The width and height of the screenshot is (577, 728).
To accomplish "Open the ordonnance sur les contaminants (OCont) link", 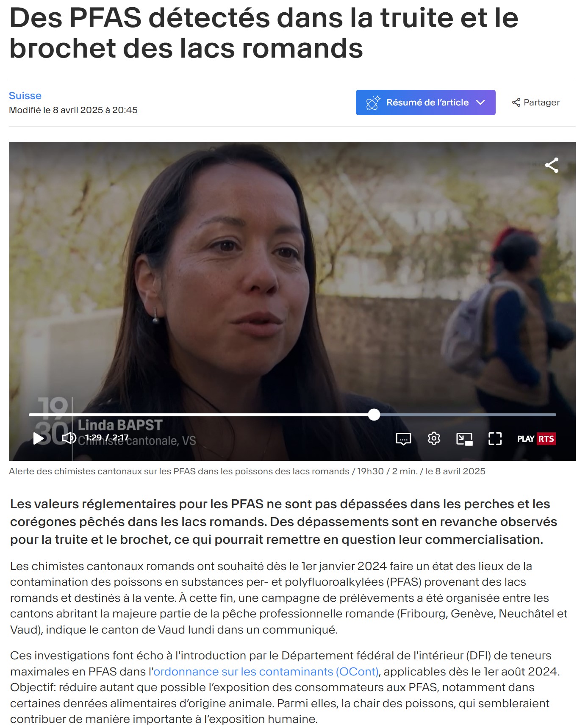I will point(266,672).
